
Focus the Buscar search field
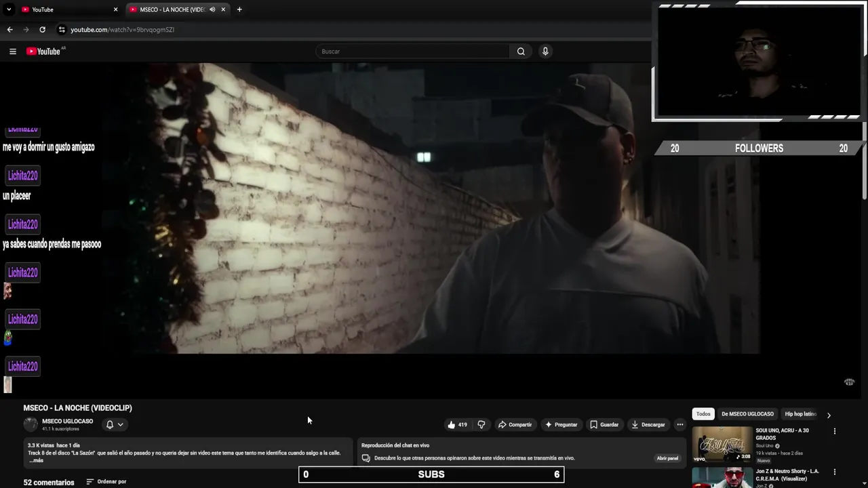[x=412, y=52]
